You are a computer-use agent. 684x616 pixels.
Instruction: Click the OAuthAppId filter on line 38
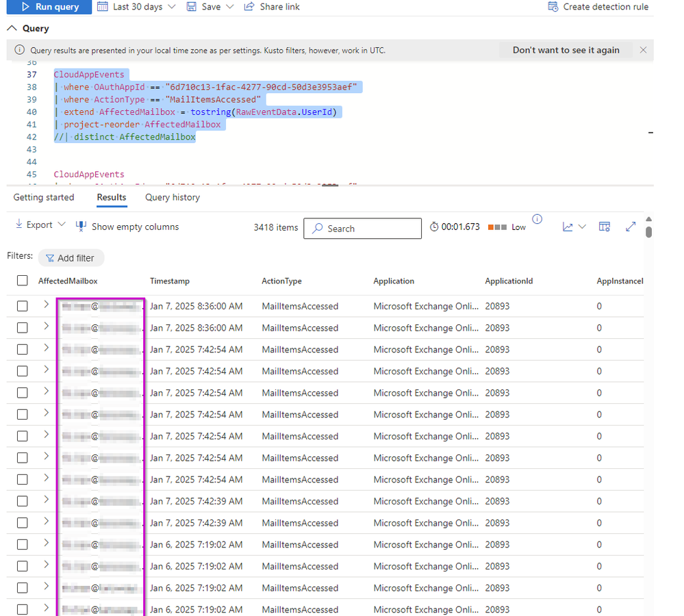click(205, 87)
